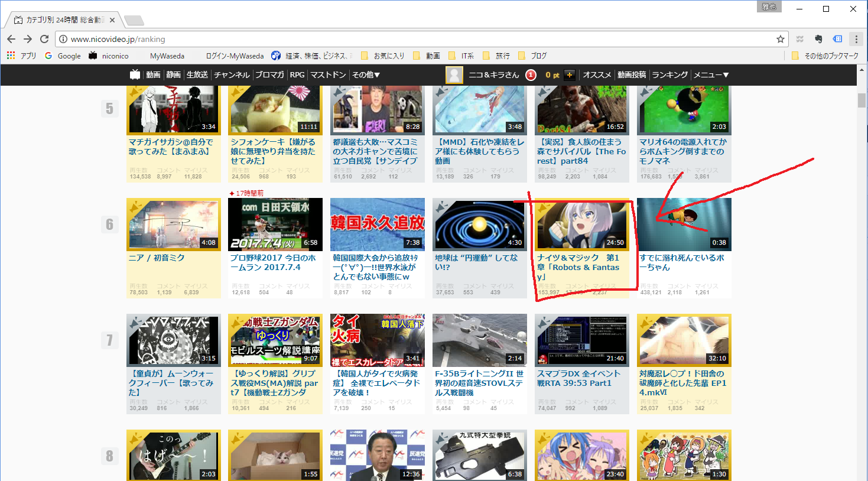Open the 韓国永久追放 video thumbnail

[x=378, y=224]
